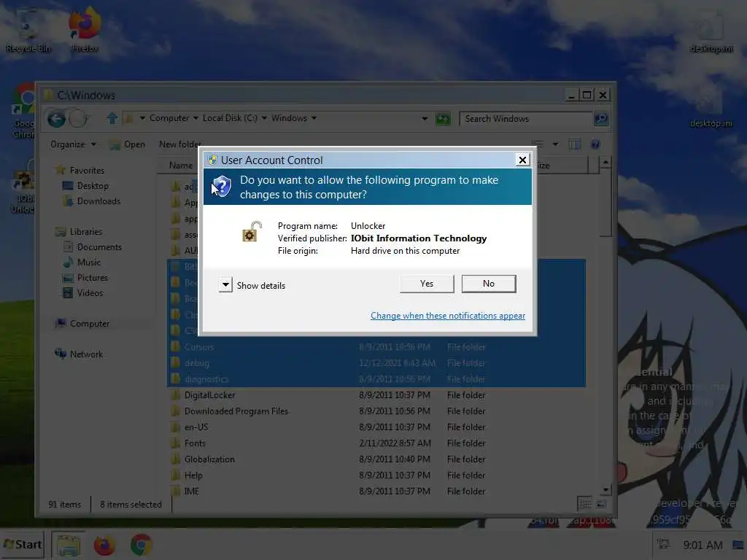Open the Organize menu
747x560 pixels.
[x=73, y=144]
